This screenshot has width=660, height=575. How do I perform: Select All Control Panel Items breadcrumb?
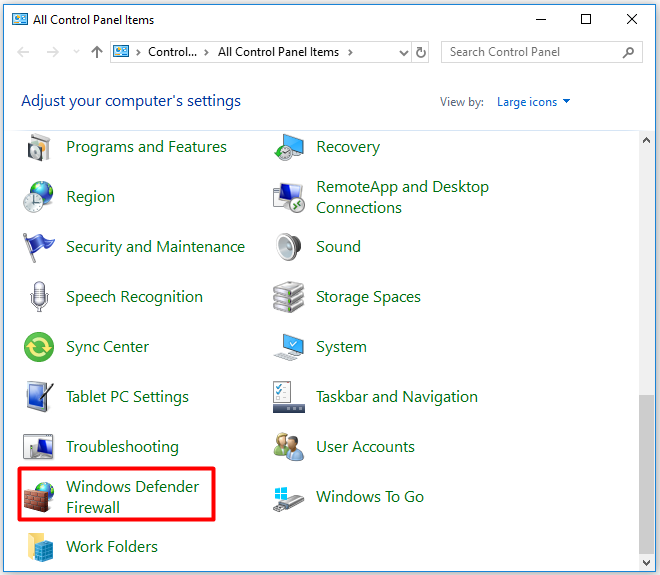coord(278,52)
